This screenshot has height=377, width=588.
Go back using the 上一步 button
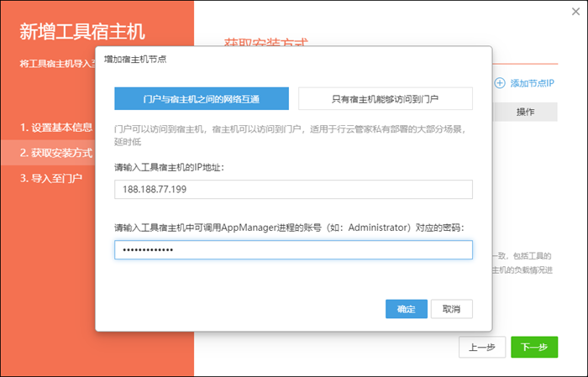[480, 348]
